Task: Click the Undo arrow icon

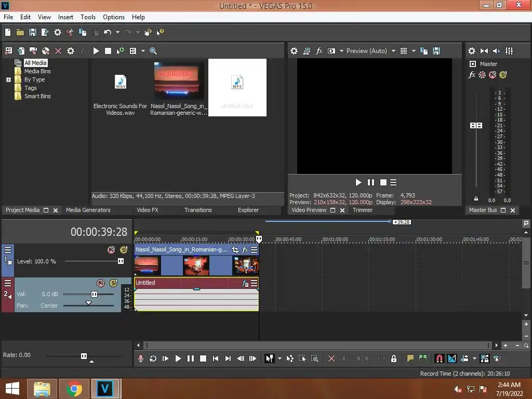Action: [x=108, y=32]
